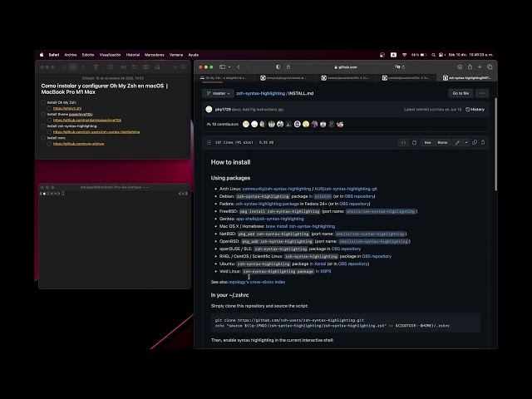Open the three-dots more options button

pos(482,93)
